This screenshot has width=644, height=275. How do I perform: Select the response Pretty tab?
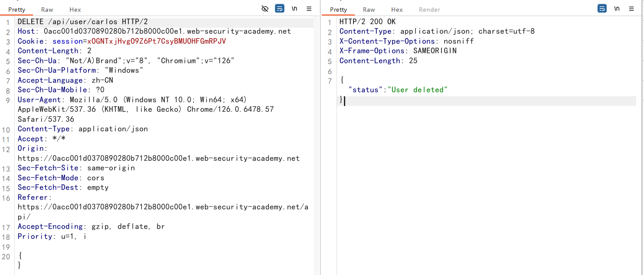coord(339,10)
